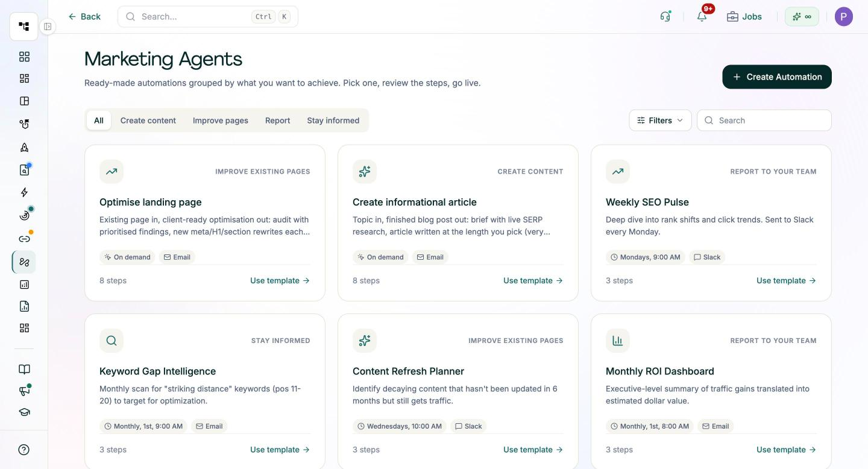The width and height of the screenshot is (868, 469).
Task: Open Jobs in the top bar
Action: (744, 16)
